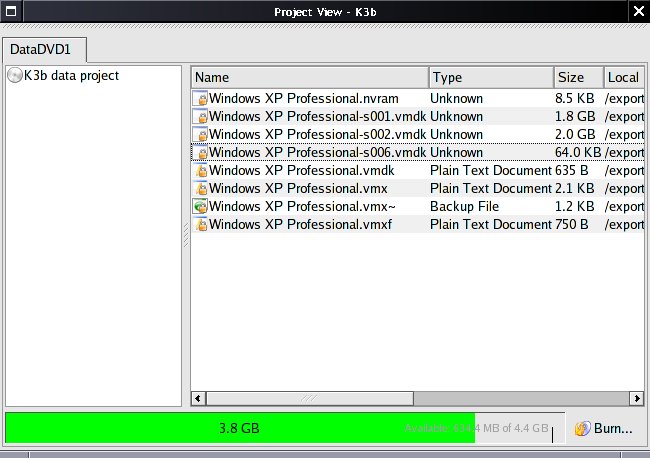Image resolution: width=650 pixels, height=458 pixels.
Task: Click the s002.vmdk file icon
Action: click(x=200, y=135)
